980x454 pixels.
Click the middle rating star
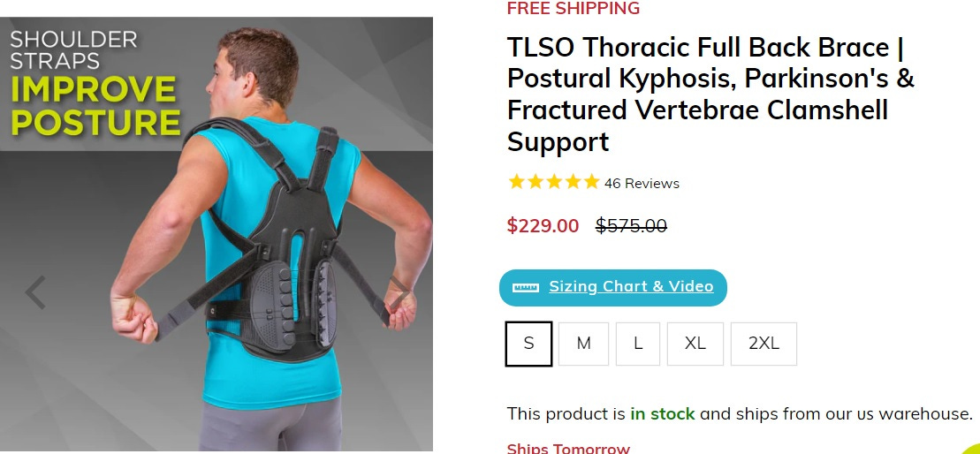[x=554, y=182]
